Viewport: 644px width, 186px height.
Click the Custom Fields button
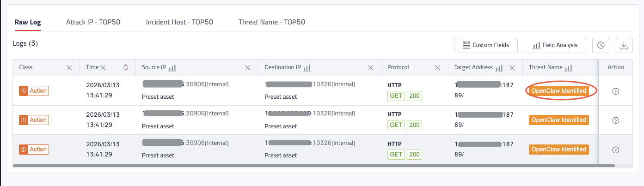[486, 45]
